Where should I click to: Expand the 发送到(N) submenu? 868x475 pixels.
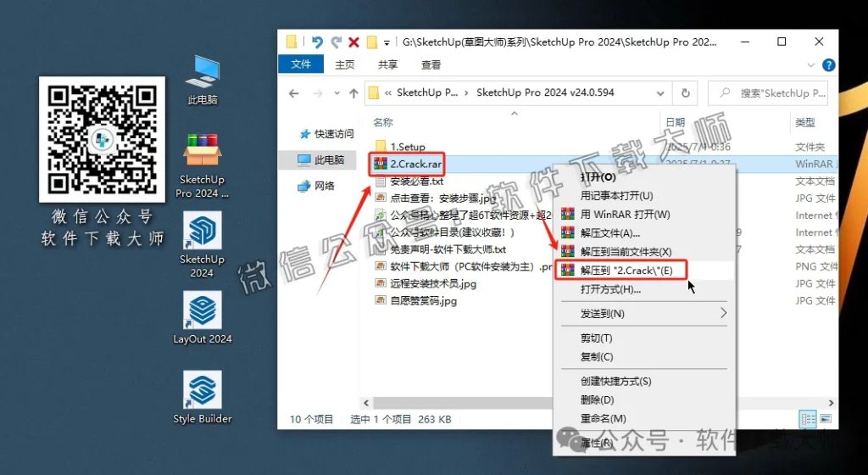click(645, 313)
